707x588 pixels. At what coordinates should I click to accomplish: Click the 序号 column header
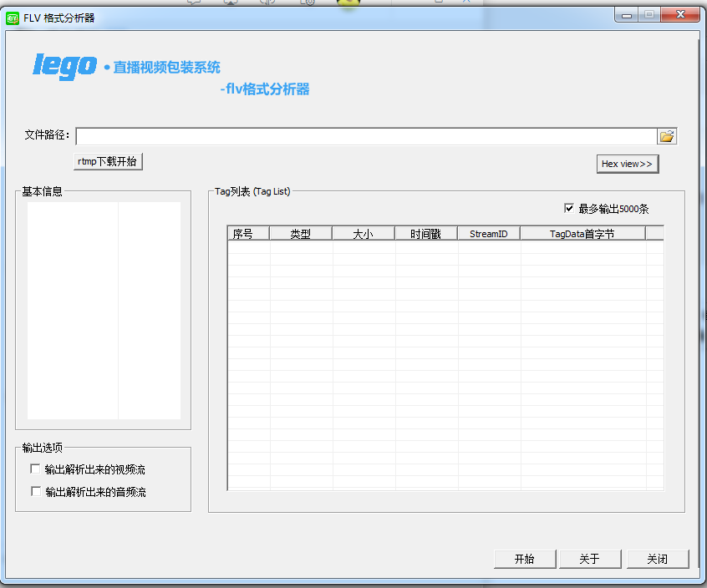(x=248, y=233)
